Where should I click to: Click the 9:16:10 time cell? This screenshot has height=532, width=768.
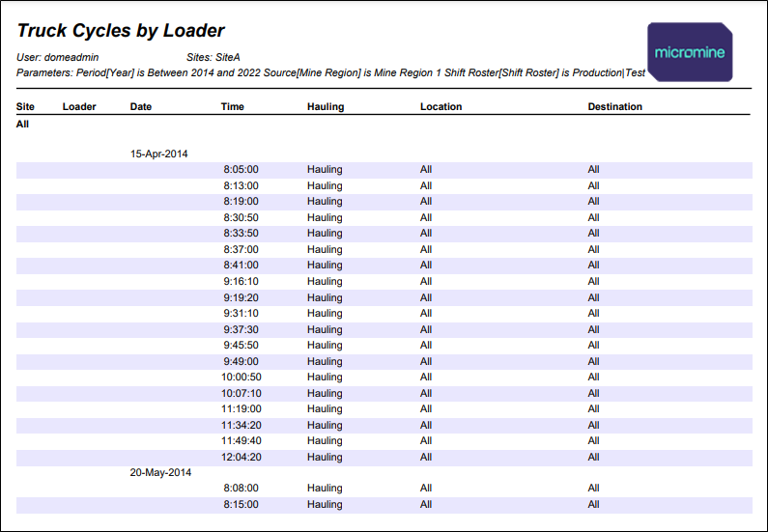coord(241,281)
